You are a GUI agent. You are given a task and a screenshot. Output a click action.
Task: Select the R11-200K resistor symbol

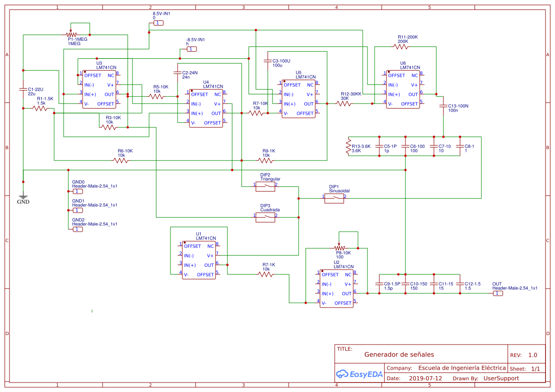point(401,47)
